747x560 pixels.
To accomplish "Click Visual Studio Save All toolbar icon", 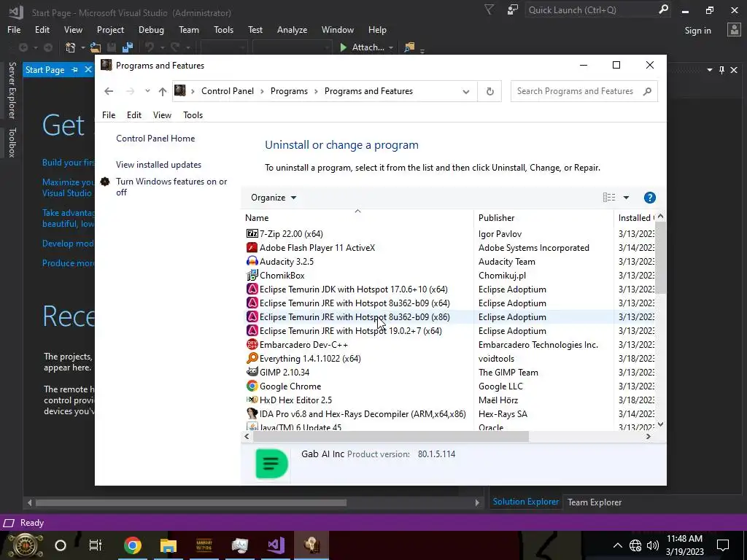I will point(127,47).
